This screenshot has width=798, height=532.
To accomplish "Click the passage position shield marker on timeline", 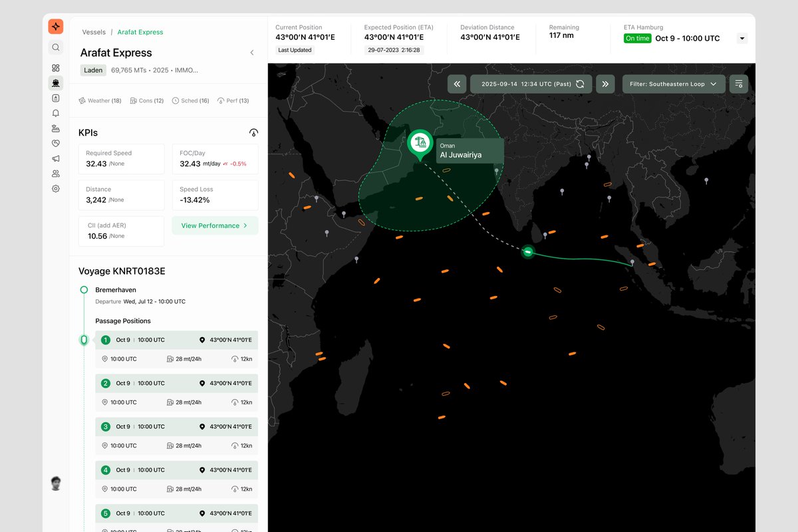I will click(84, 340).
